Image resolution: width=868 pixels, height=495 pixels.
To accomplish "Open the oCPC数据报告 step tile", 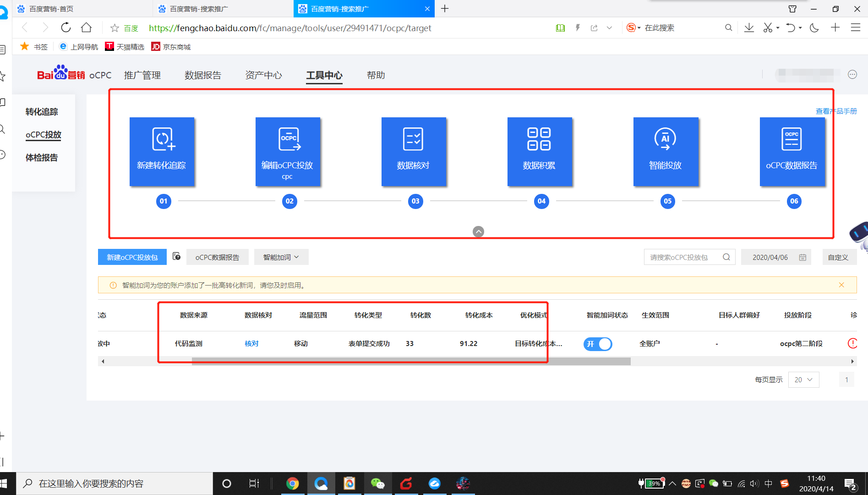I will click(x=792, y=152).
